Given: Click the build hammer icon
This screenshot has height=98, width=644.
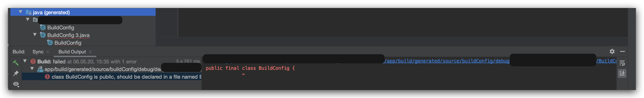Looking at the screenshot, I should tap(16, 63).
